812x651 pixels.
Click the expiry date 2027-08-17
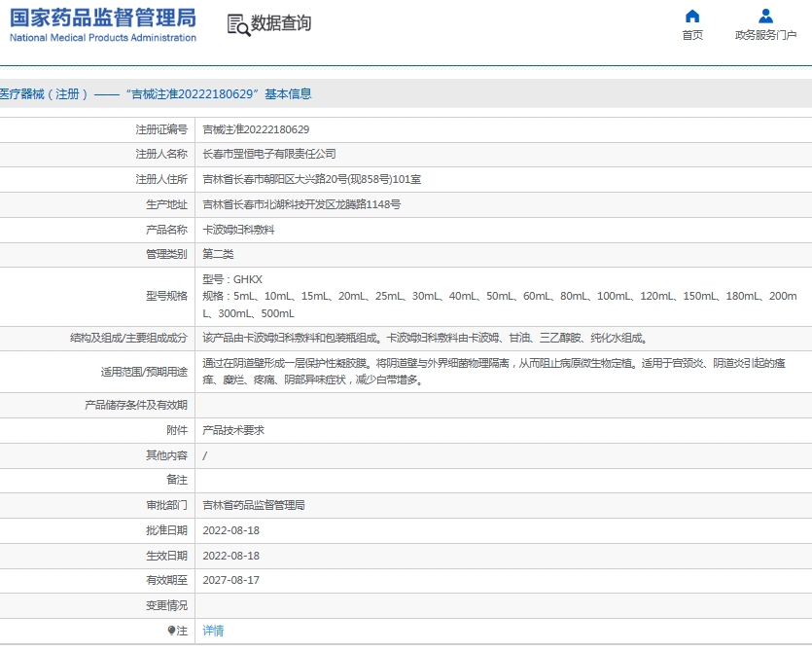(231, 581)
